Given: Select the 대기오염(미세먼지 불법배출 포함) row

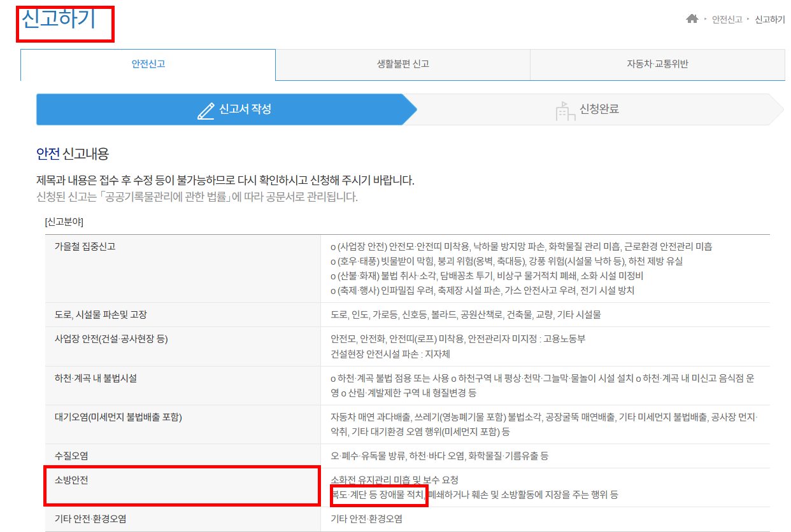Looking at the screenshot, I should coord(408,424).
